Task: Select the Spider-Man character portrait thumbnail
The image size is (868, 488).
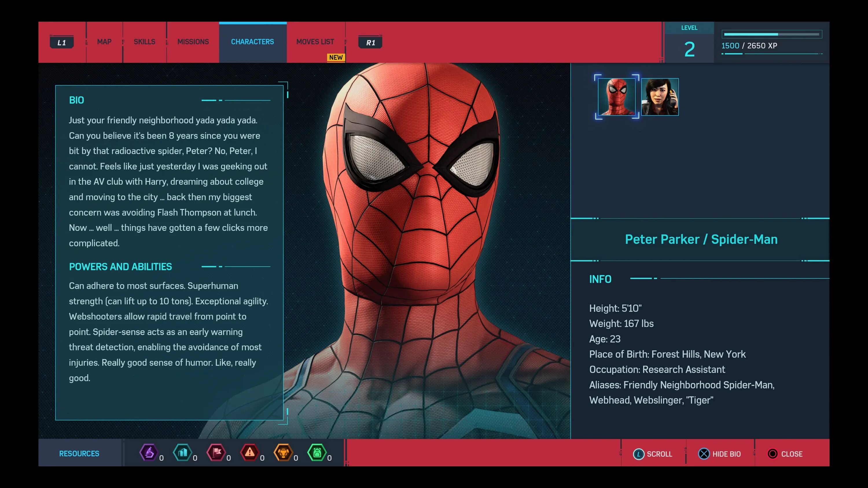Action: 616,97
